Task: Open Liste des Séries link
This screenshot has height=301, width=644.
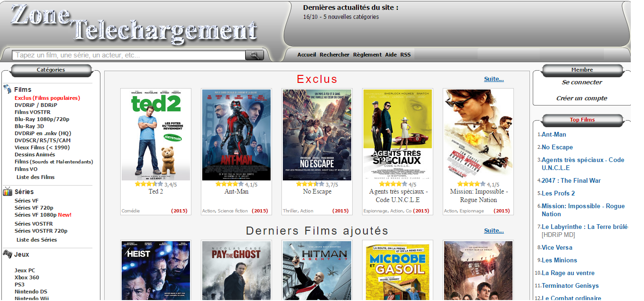Action: 36,240
